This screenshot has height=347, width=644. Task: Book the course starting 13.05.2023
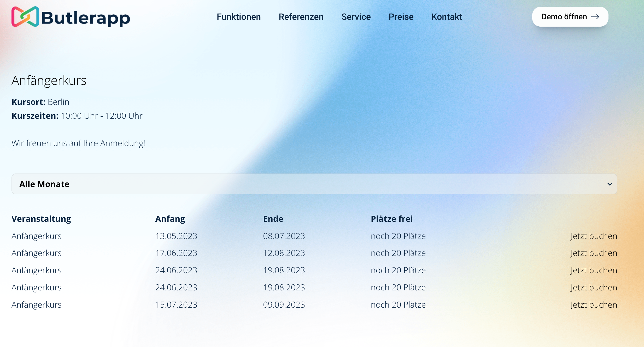tap(594, 236)
